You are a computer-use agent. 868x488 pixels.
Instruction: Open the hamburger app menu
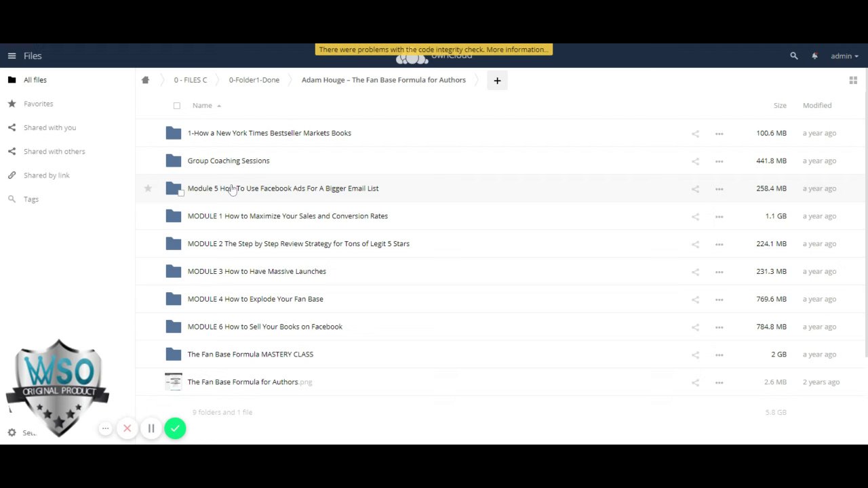pyautogui.click(x=12, y=56)
